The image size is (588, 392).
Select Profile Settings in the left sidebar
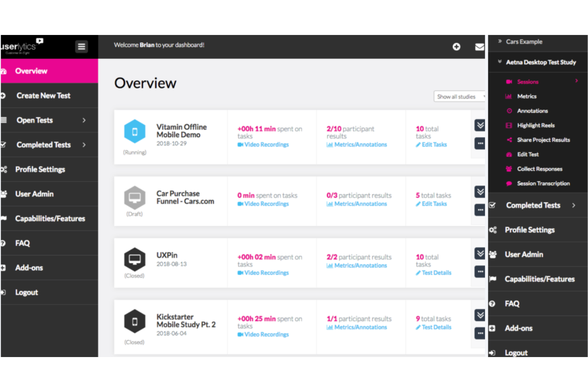coord(40,169)
